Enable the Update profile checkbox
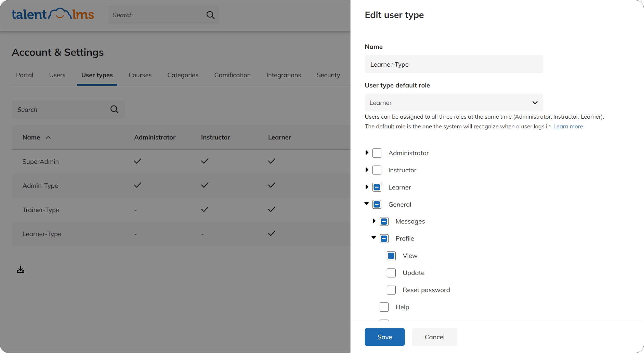Viewport: 644px width, 353px height. click(x=391, y=273)
